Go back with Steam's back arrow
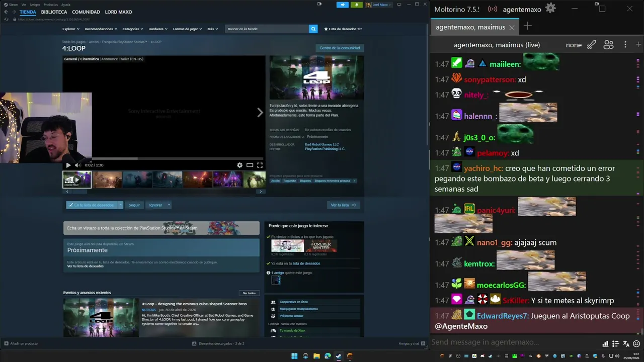 pyautogui.click(x=6, y=12)
